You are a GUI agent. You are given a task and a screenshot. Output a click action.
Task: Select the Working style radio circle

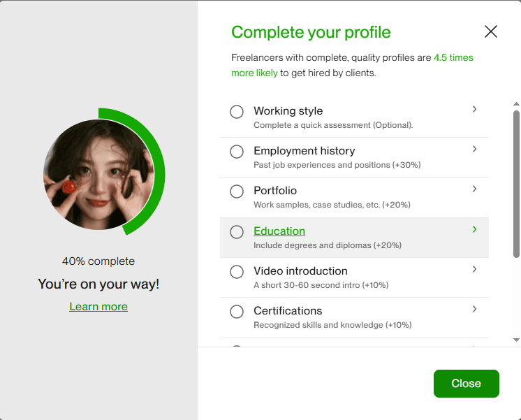point(237,112)
